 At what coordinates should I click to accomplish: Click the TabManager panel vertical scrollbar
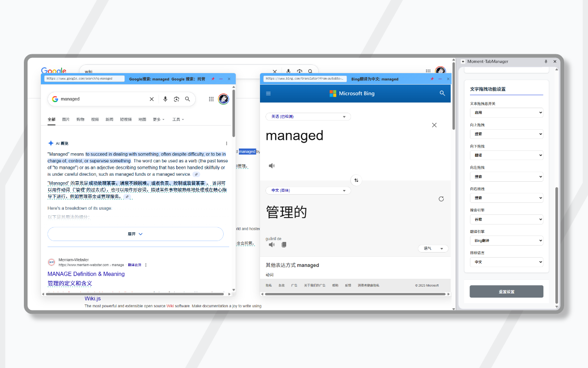(x=557, y=246)
